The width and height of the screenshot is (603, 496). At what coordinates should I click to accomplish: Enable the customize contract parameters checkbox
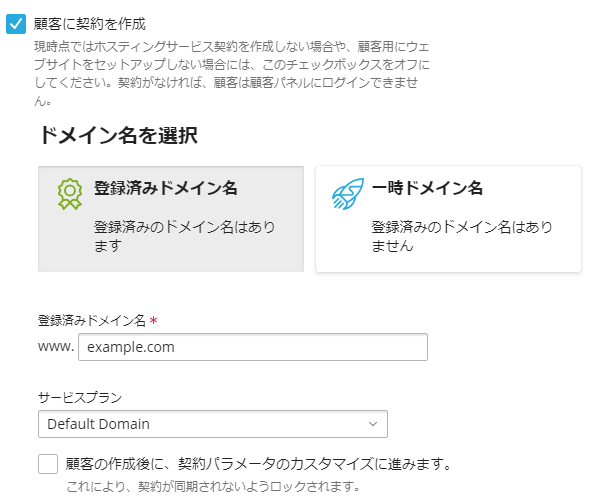(x=48, y=464)
